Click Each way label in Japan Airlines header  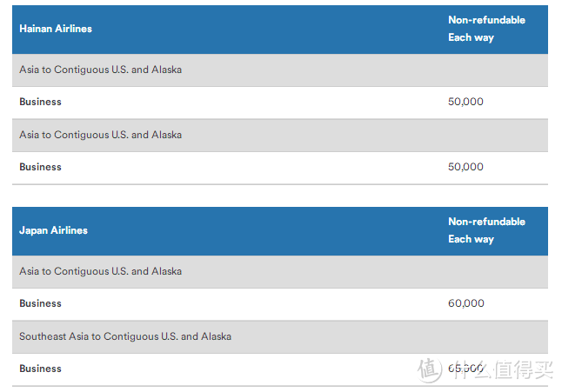click(471, 239)
